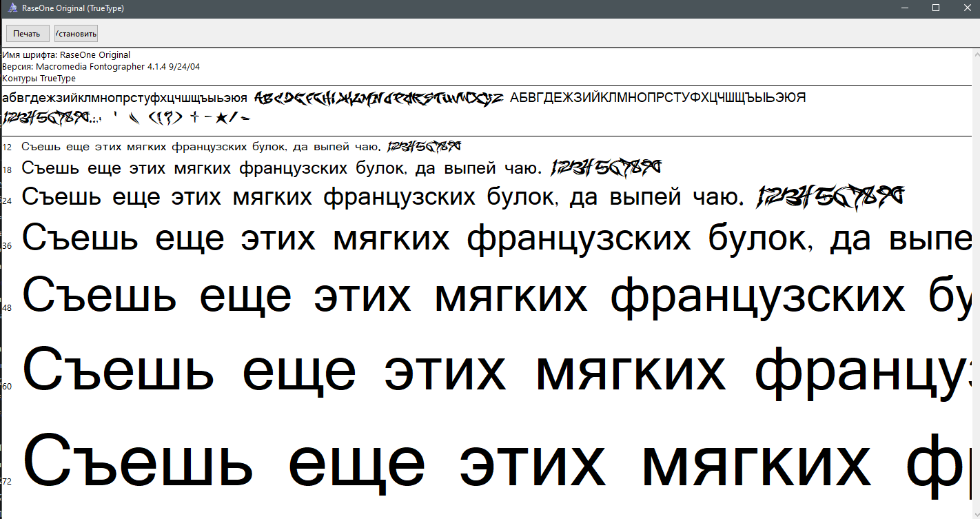
Task: Click the Macromedia Fontographer version line
Action: (x=101, y=67)
